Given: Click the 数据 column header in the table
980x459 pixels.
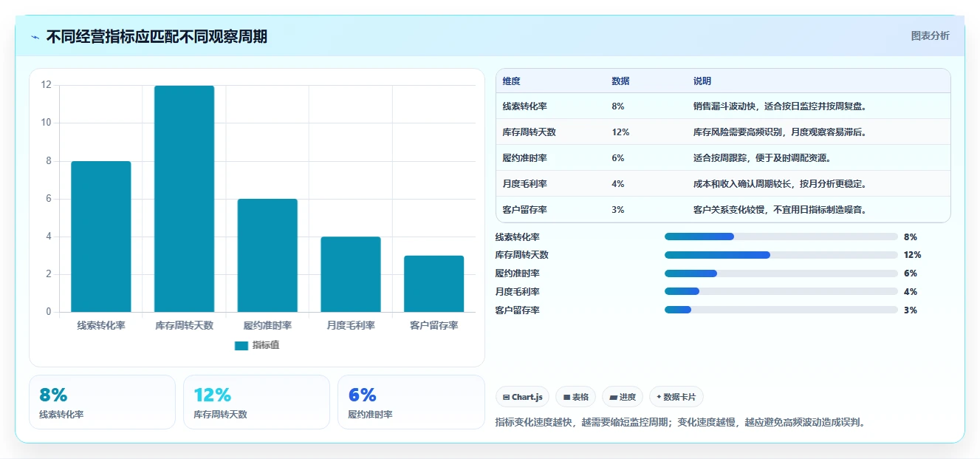Looking at the screenshot, I should click(621, 81).
